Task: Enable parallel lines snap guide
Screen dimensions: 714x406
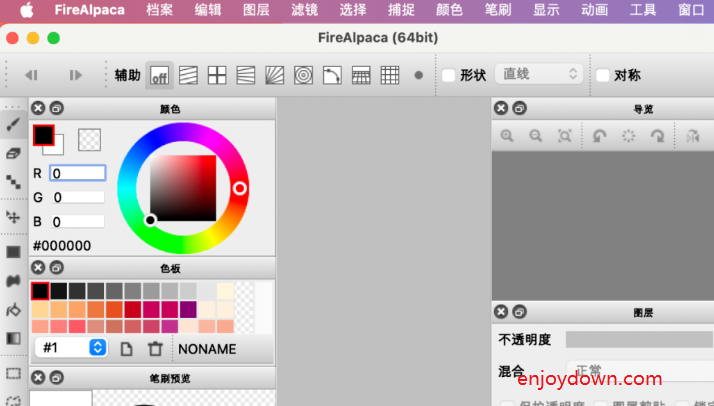Action: (188, 75)
